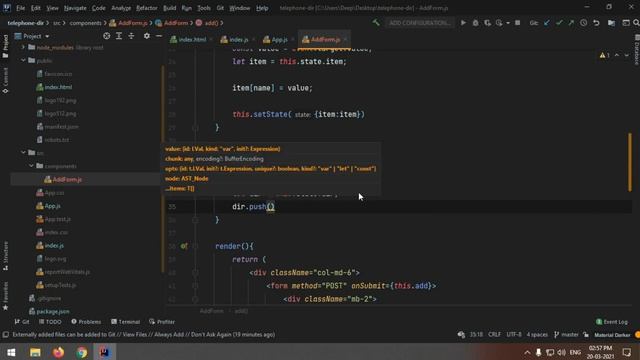The width and height of the screenshot is (640, 360).
Task: Click the expand all icon in Project panel
Action: click(119, 36)
